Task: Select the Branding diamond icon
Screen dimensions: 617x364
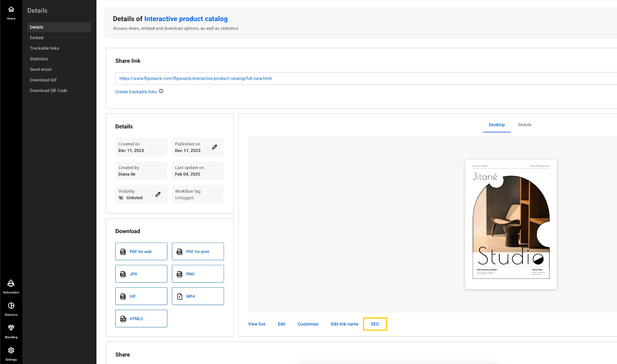Action: [11, 327]
